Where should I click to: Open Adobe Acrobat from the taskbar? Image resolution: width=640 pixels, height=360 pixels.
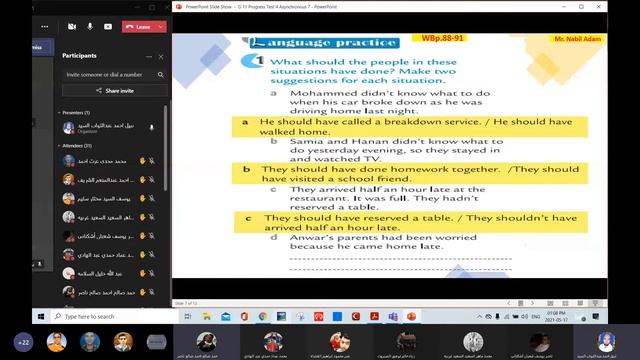coord(374,316)
